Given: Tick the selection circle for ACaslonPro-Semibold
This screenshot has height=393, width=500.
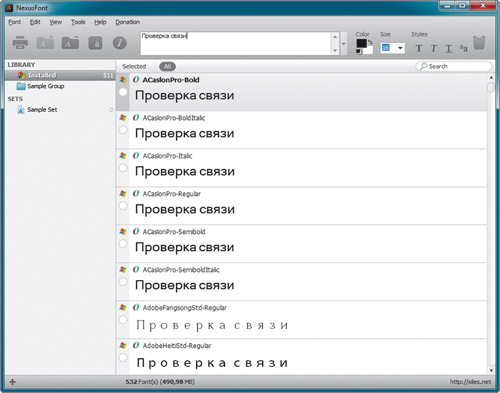Looking at the screenshot, I should coord(123,244).
